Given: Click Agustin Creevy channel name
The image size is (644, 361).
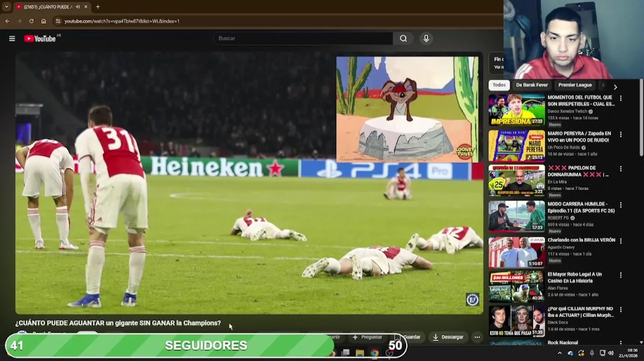Looking at the screenshot, I should pos(561,247).
